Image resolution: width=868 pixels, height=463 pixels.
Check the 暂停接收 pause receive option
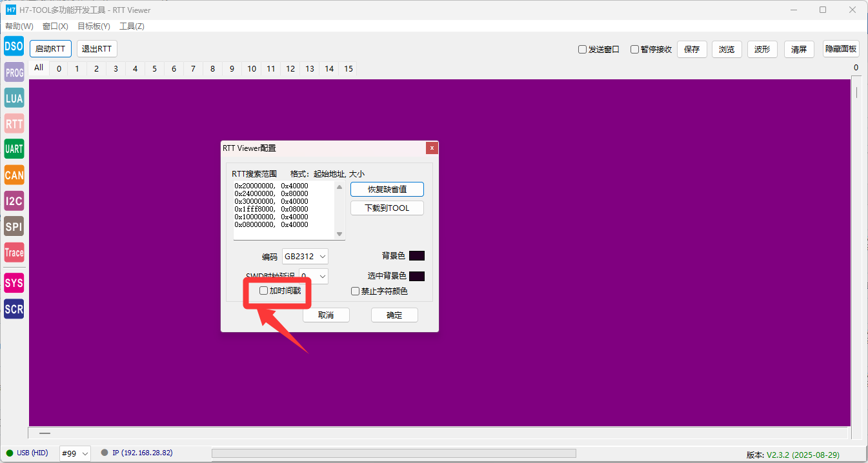[634, 50]
